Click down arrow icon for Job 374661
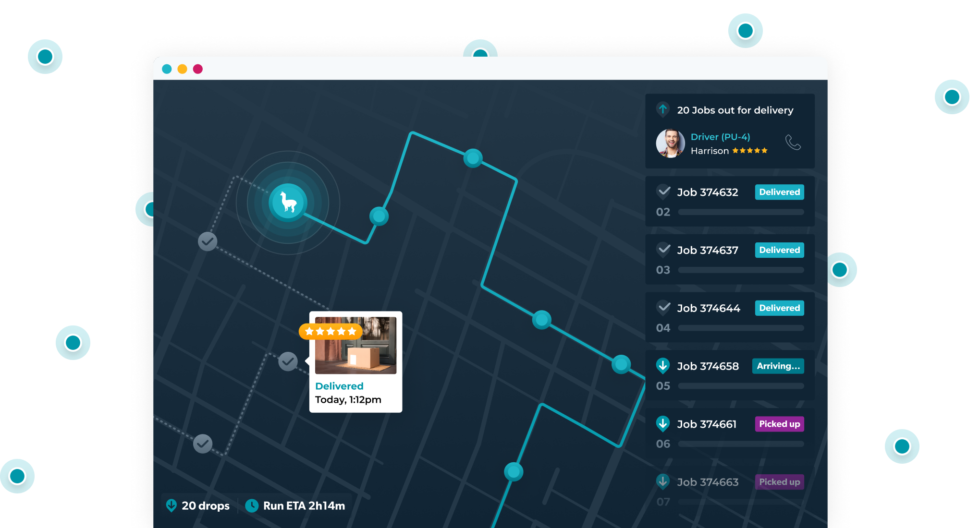 click(663, 424)
